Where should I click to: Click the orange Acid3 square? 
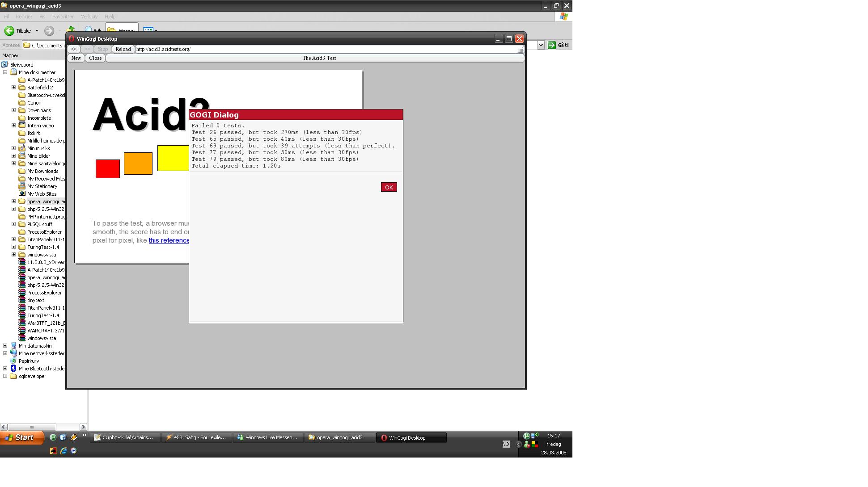[x=138, y=164]
